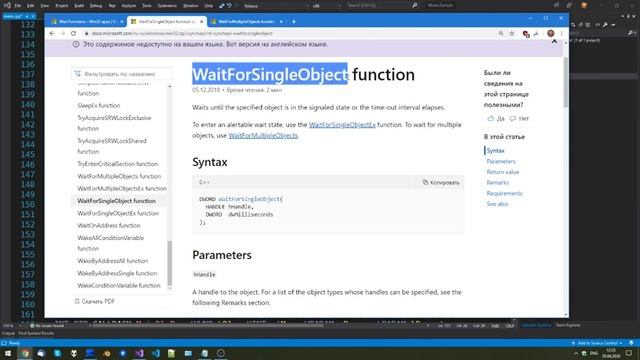
Task: Go back in the browser
Action: click(52, 33)
